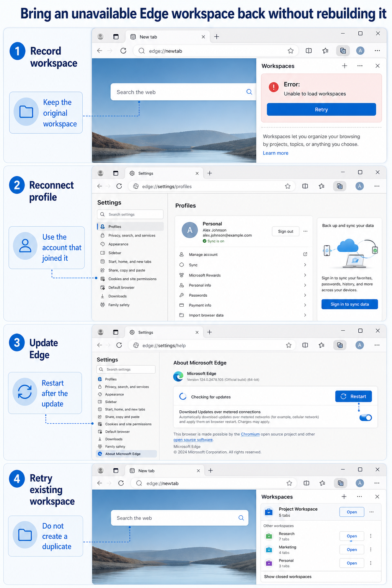Screen dimensions: 392x588
Task: Expand the Passwords row
Action: click(243, 295)
